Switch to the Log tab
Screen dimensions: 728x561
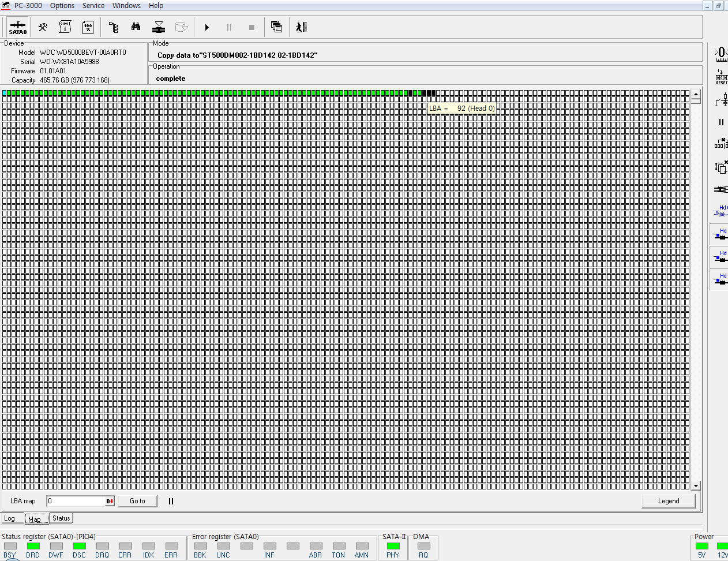pyautogui.click(x=10, y=518)
